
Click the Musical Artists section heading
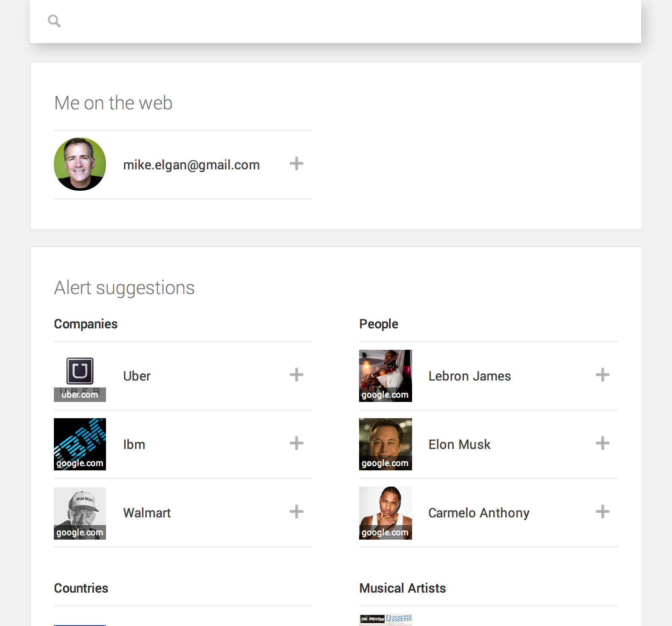coord(403,588)
